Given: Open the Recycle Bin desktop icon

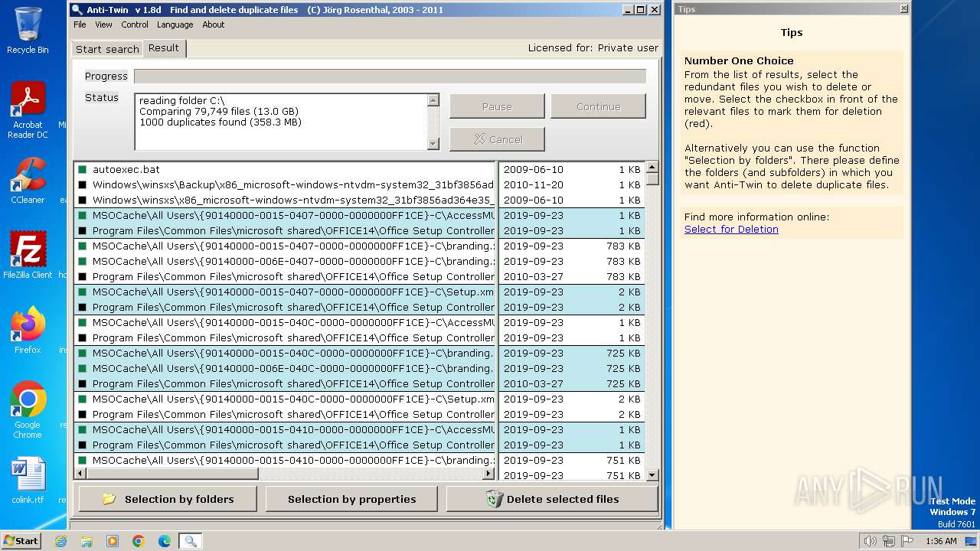Looking at the screenshot, I should click(x=28, y=31).
